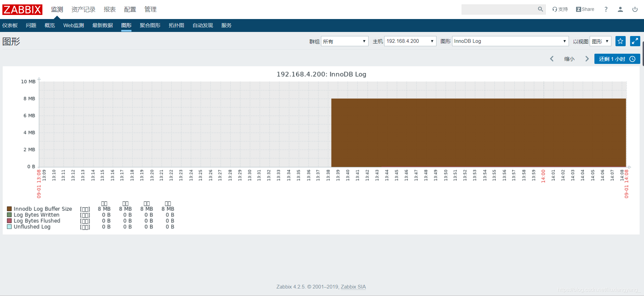This screenshot has width=644, height=296.
Task: Click the ZABBIX logo
Action: [22, 10]
